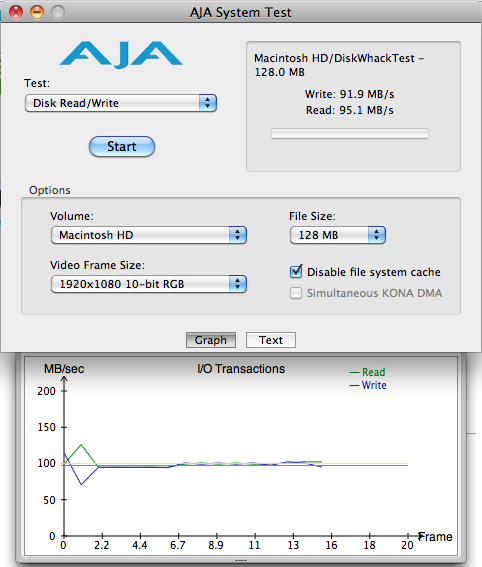Screen dimensions: 482x567
Task: Click the AJA logo
Action: 121,55
